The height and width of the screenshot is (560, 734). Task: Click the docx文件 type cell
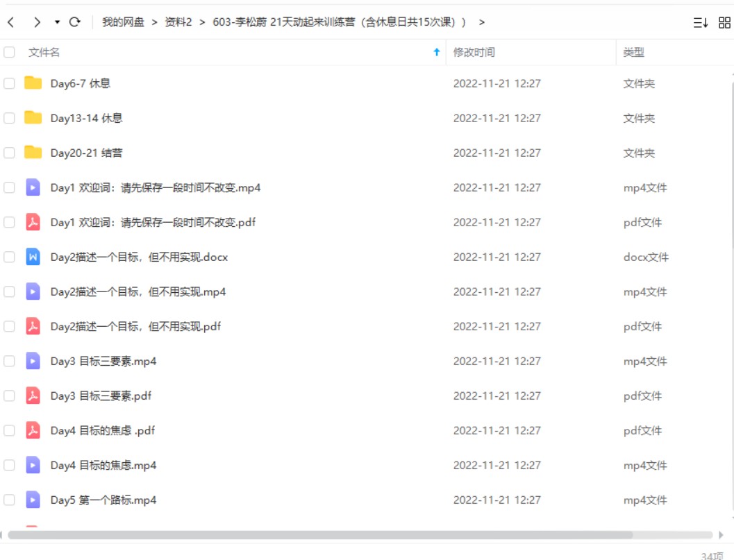coord(646,257)
